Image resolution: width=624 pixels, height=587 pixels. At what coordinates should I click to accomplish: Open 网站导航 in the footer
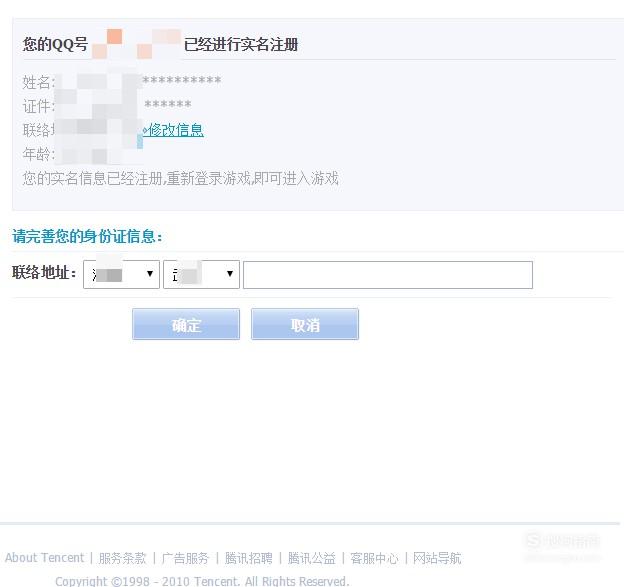437,558
